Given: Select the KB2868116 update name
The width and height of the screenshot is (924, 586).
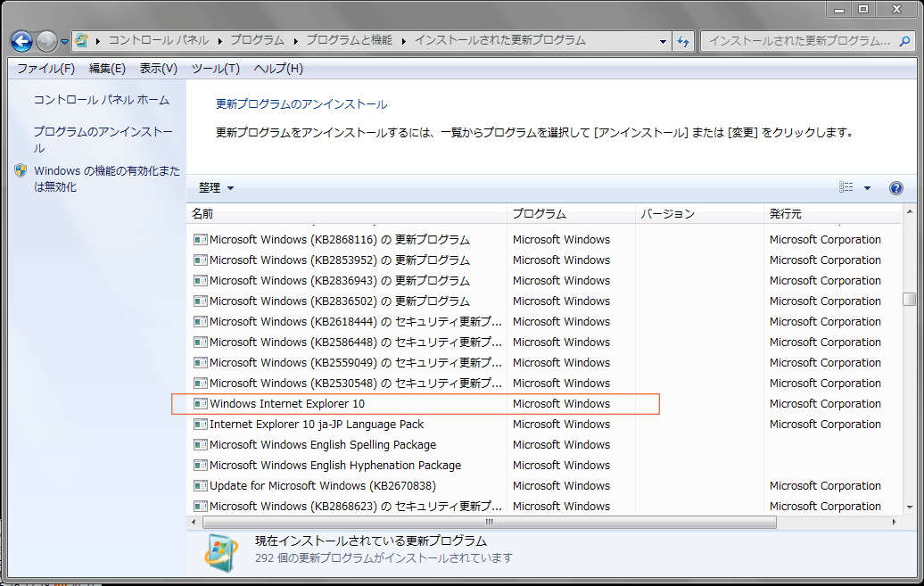Looking at the screenshot, I should [x=340, y=240].
